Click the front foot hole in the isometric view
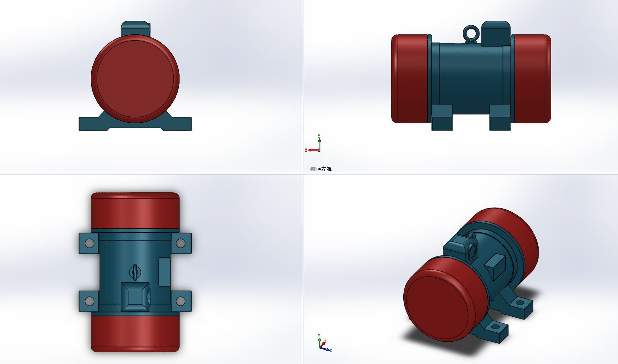This screenshot has height=364, width=618. coord(495,326)
